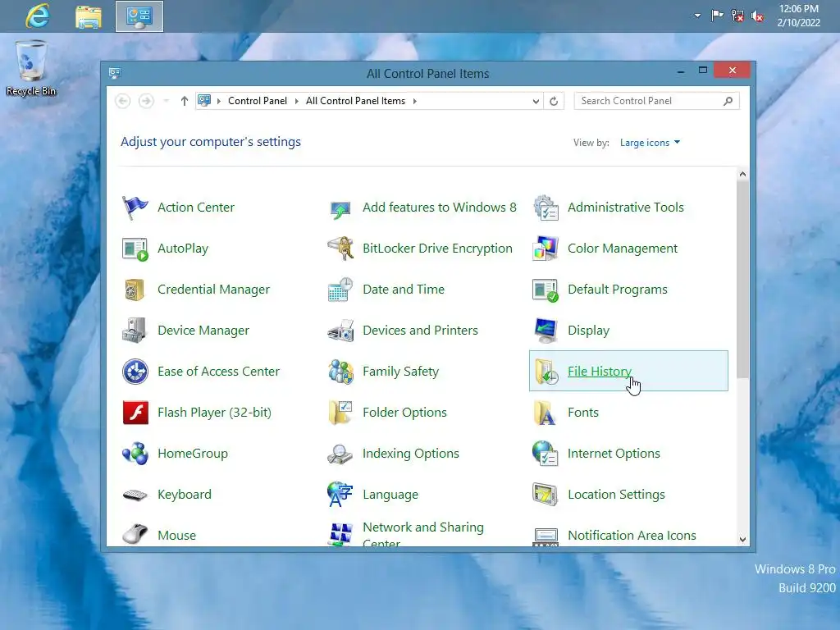Open Internet Explorer from the taskbar
Viewport: 840px width, 630px height.
(x=38, y=16)
